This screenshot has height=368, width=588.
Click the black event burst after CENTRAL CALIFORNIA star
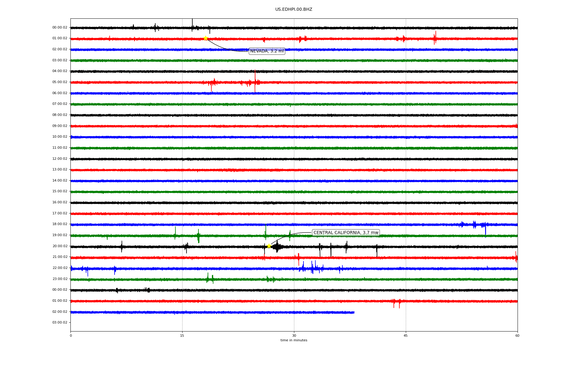click(x=277, y=247)
